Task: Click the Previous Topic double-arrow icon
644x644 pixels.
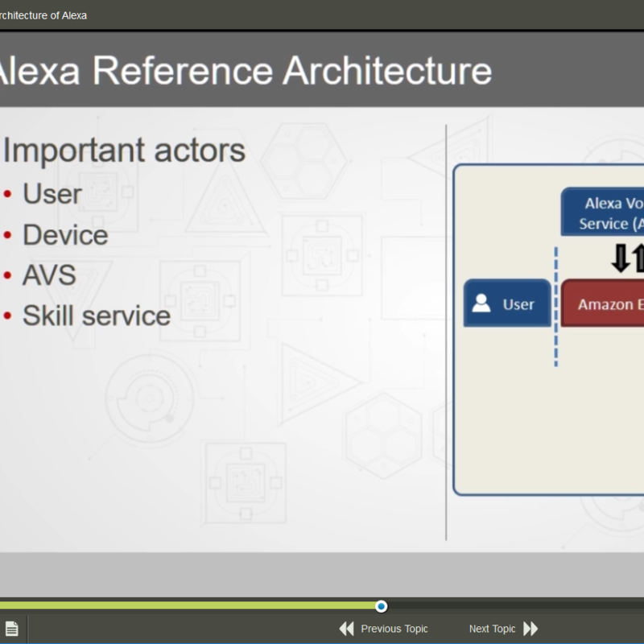Action: pos(347,629)
